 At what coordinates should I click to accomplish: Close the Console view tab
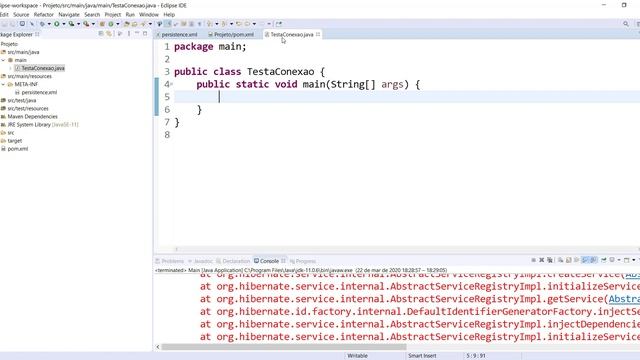(283, 261)
